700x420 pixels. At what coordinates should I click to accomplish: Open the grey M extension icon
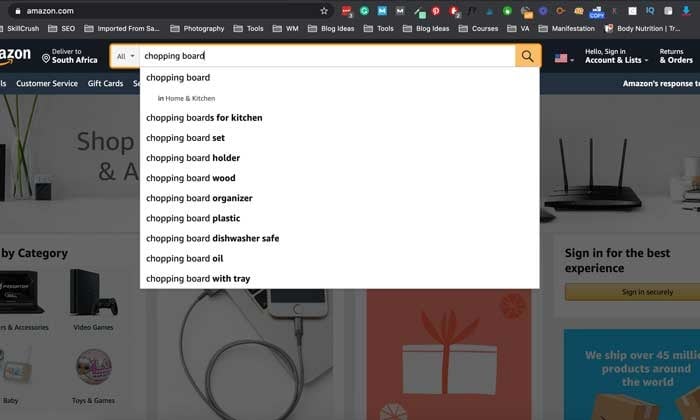[400, 11]
